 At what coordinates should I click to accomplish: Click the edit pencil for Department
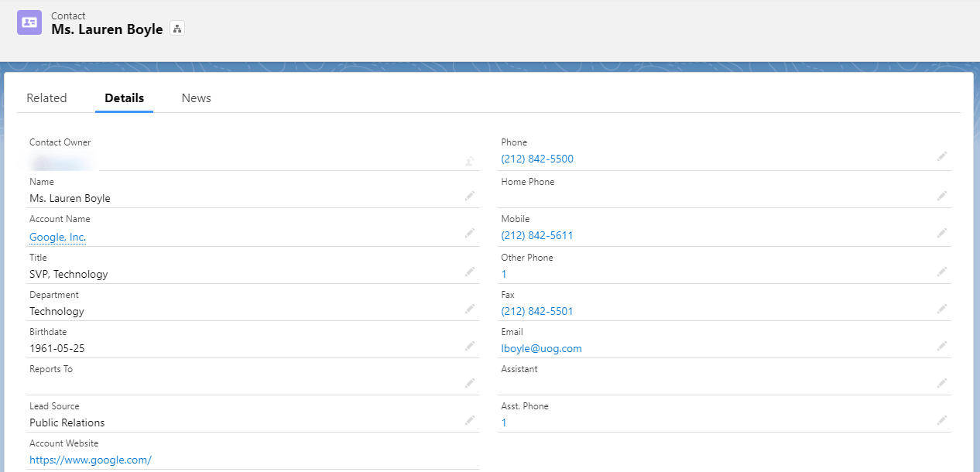[x=469, y=309]
